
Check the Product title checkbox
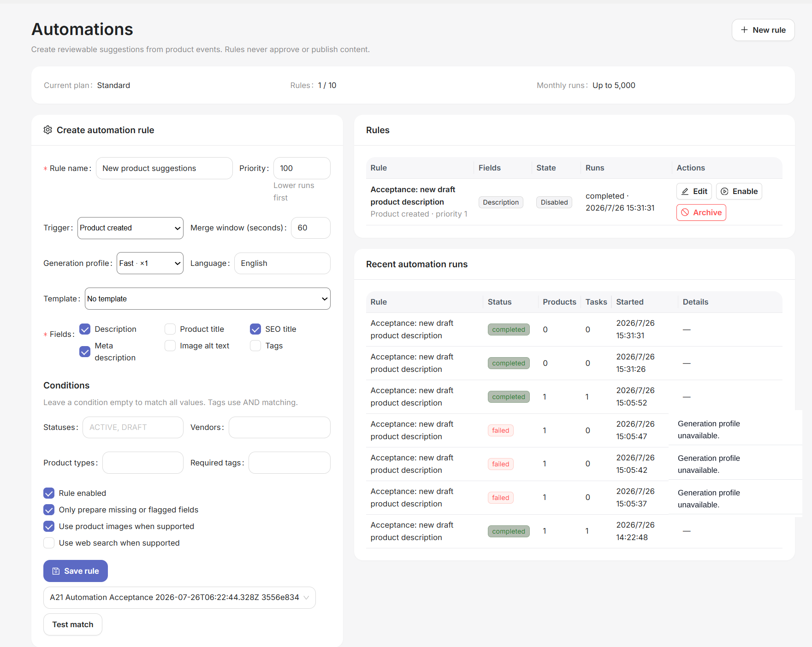(170, 329)
